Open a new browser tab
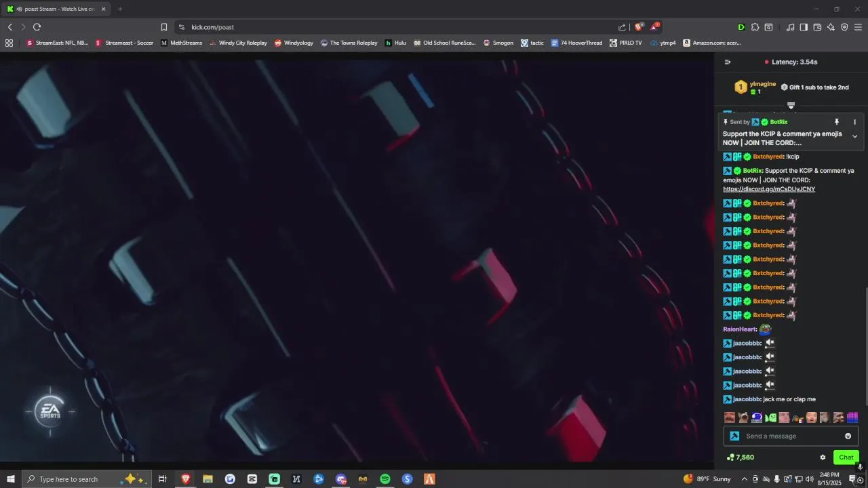868x488 pixels. [120, 9]
